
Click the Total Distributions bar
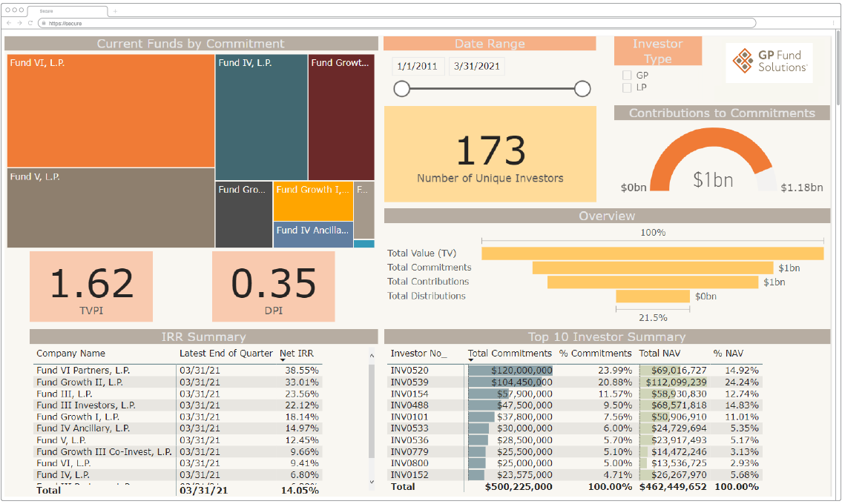click(653, 296)
